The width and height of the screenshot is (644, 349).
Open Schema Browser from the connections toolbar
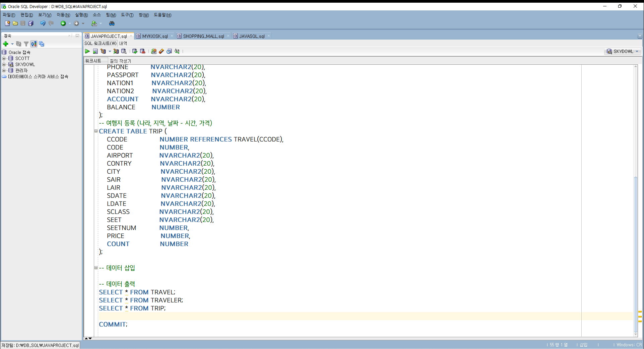click(42, 44)
